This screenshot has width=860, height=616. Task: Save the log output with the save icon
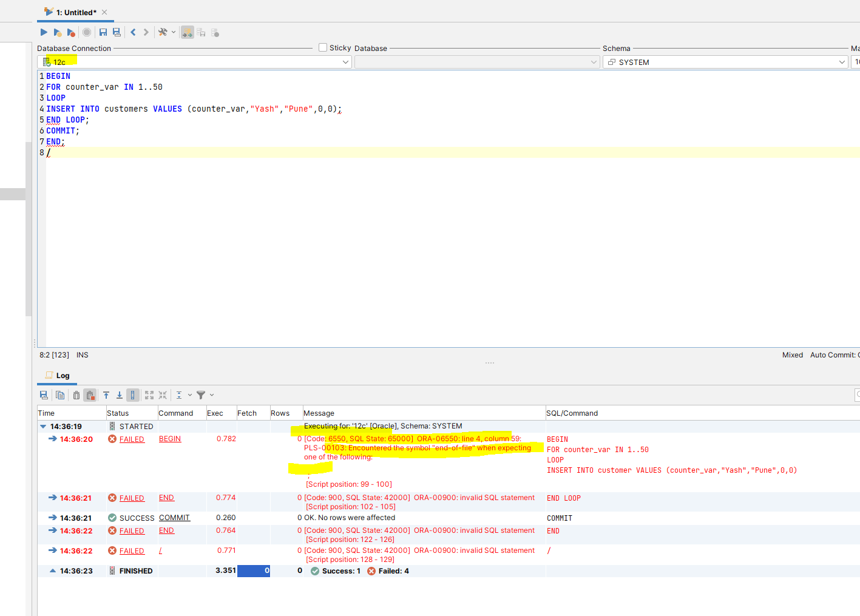pyautogui.click(x=44, y=394)
